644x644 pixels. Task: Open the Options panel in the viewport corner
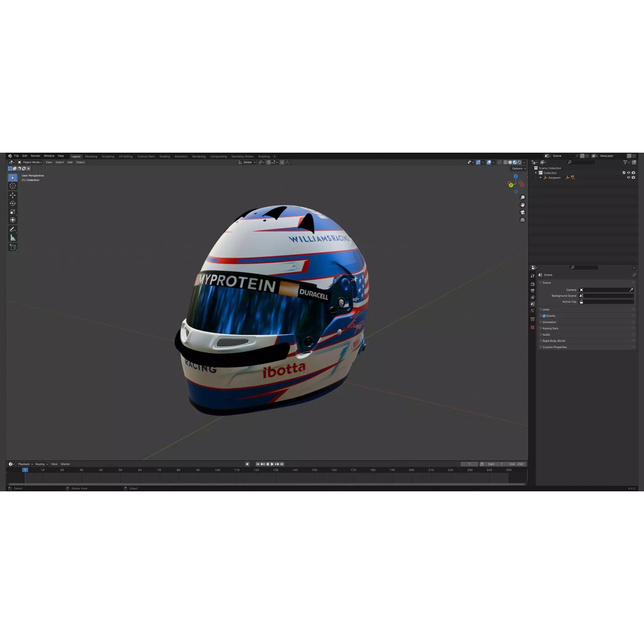click(516, 168)
